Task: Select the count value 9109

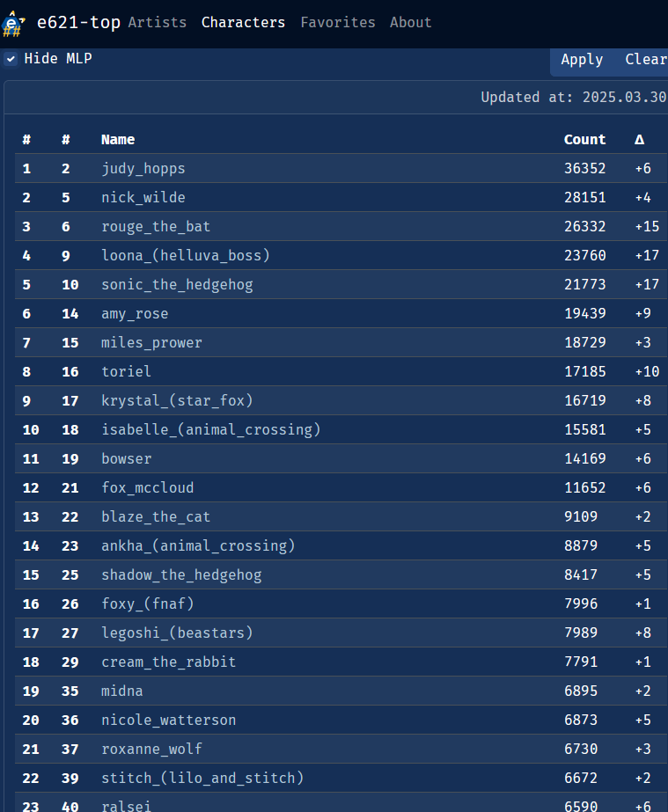Action: pyautogui.click(x=580, y=516)
